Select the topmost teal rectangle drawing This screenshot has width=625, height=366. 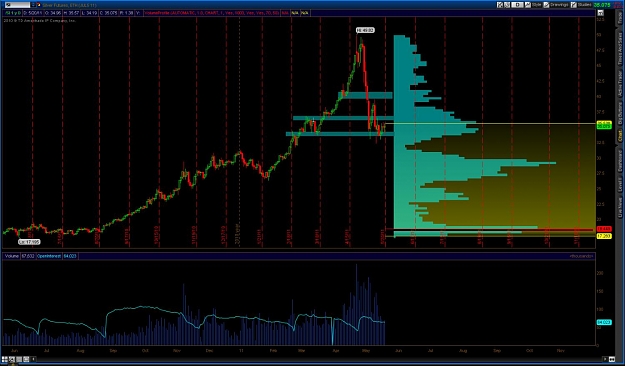[366, 95]
